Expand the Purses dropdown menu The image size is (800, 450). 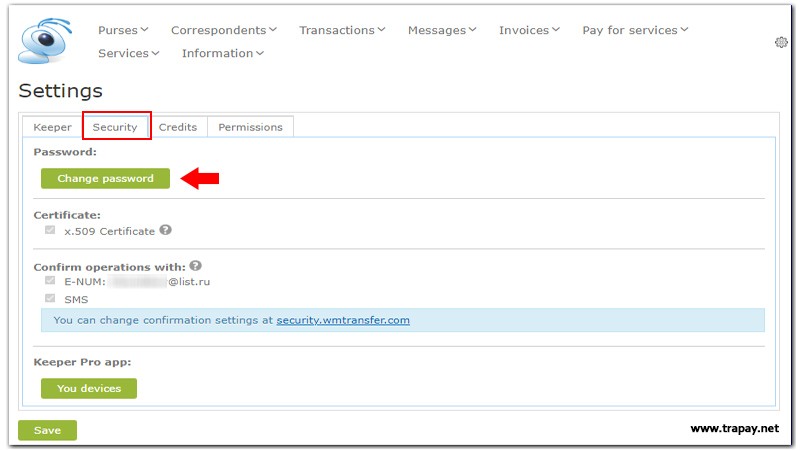[123, 30]
